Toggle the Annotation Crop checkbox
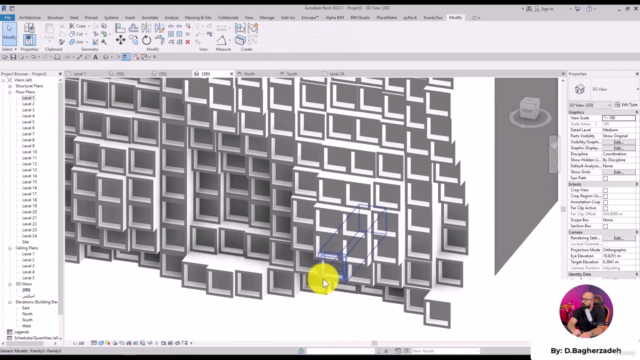 tap(605, 202)
